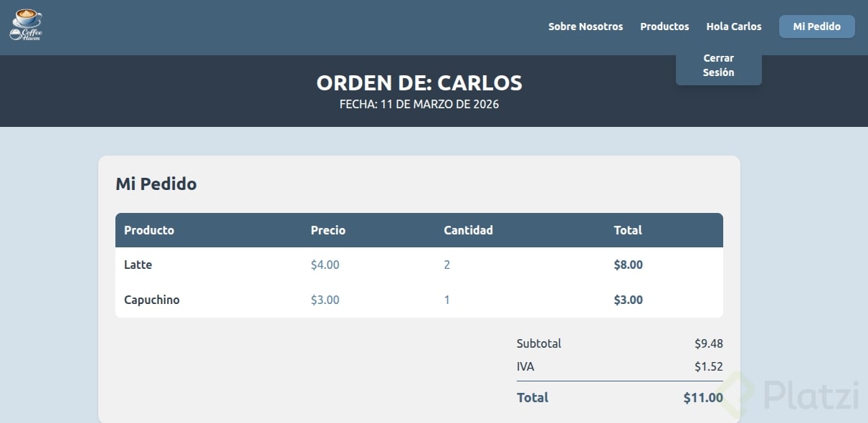Click the Capuchino price $3.00
This screenshot has width=868, height=423.
tap(325, 300)
